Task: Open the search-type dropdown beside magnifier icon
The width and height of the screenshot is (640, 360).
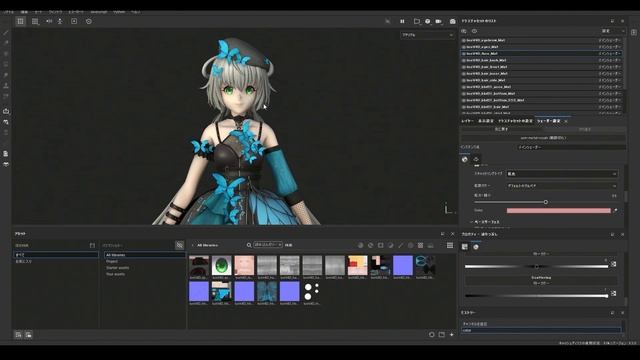Action: (x=268, y=245)
